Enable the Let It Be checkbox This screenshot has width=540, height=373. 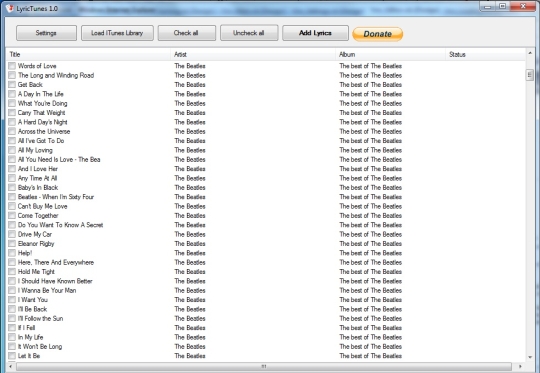pyautogui.click(x=12, y=355)
